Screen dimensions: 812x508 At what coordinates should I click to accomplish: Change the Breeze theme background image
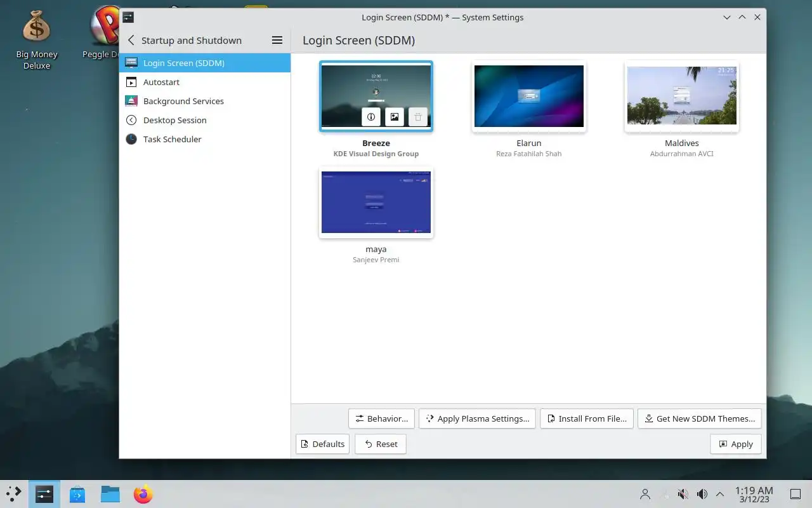coord(395,117)
